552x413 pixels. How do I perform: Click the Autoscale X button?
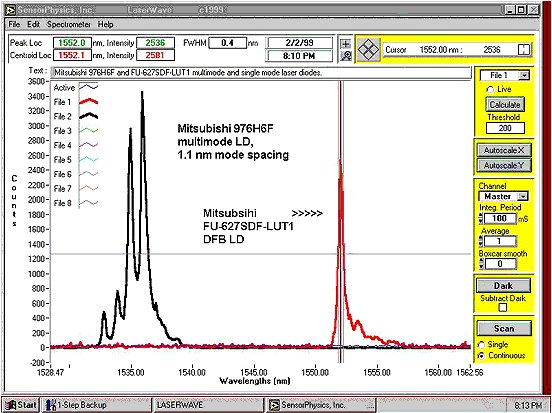504,150
